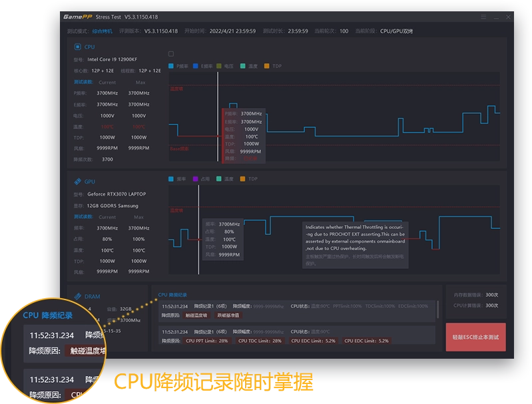
Task: Click the Geforce RTX3070 LAPTOP model text
Action: coord(117,194)
